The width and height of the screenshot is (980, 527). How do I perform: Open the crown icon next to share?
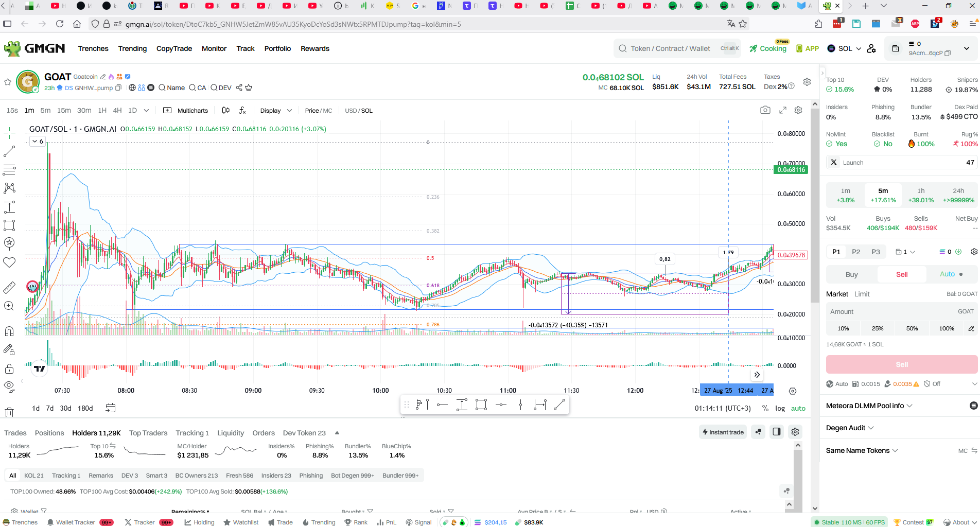pyautogui.click(x=249, y=87)
